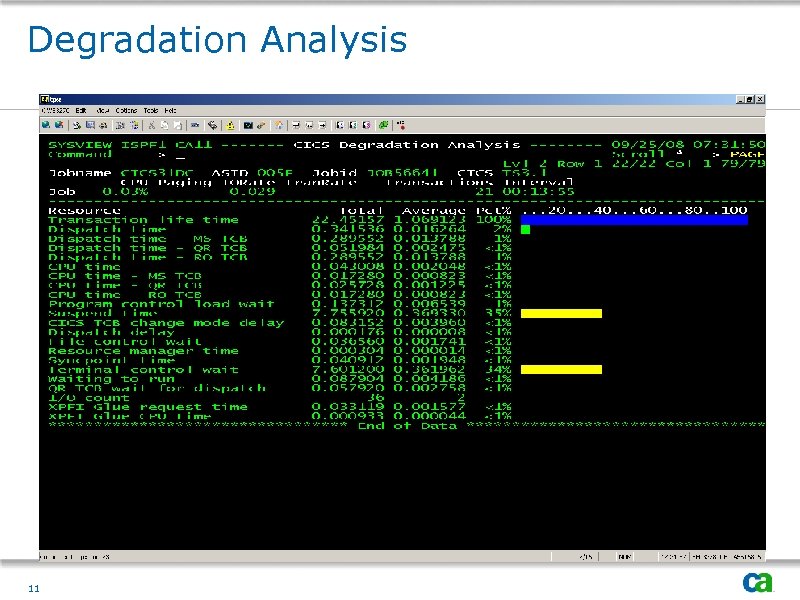Viewport: 800px width, 600px height.
Task: Click the Scroll PAGE field
Action: [746, 155]
